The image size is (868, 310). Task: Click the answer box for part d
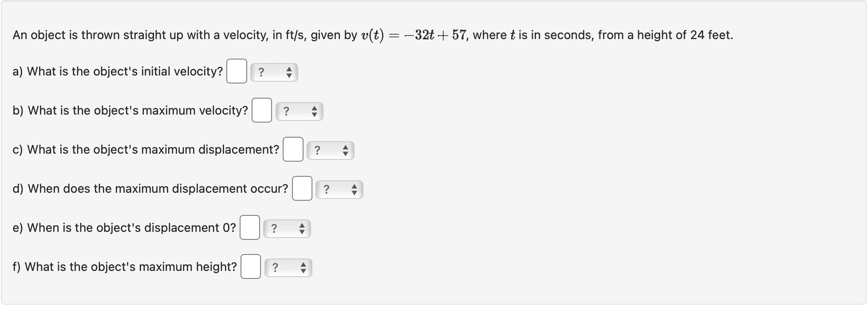[x=302, y=188]
